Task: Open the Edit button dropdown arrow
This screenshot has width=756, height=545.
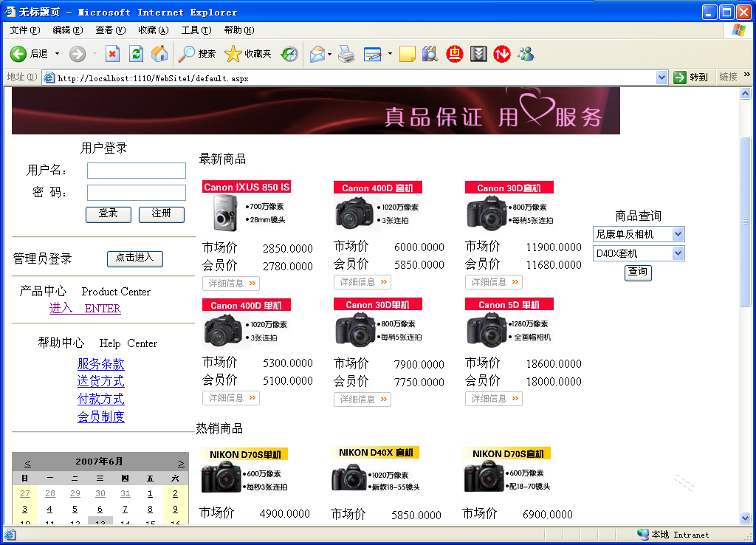Action: coord(390,54)
